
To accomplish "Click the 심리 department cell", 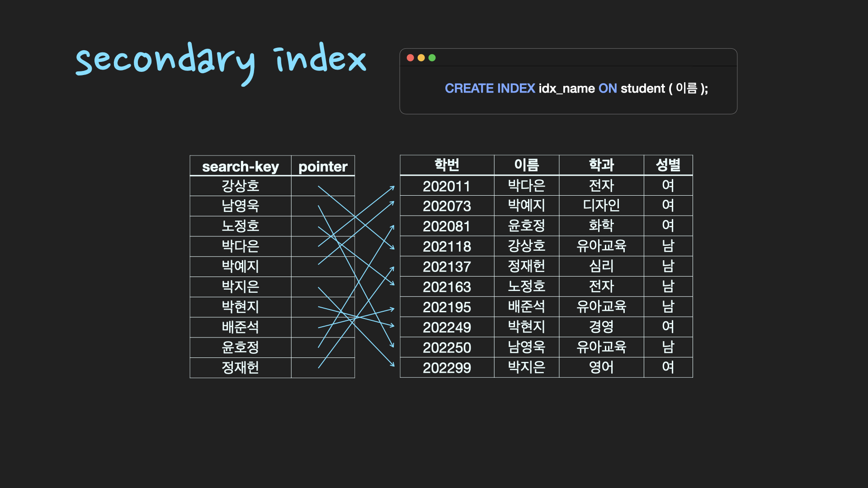I will tap(601, 266).
